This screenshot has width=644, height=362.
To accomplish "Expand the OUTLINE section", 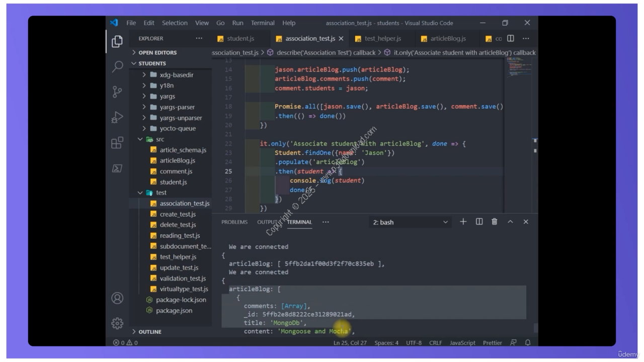I will click(x=150, y=332).
